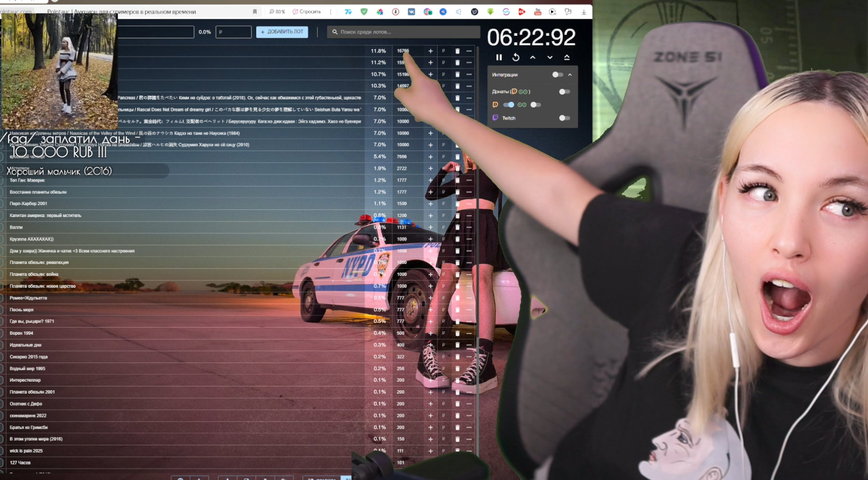Open options for Капитан америка lot
Screen dimensions: 868x480
coord(469,216)
